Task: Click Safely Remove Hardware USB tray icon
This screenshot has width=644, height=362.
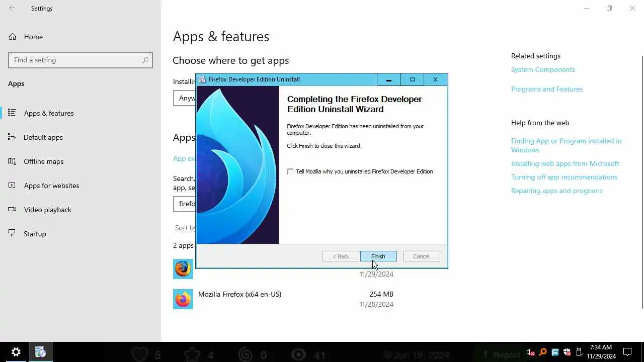Action: (x=579, y=352)
